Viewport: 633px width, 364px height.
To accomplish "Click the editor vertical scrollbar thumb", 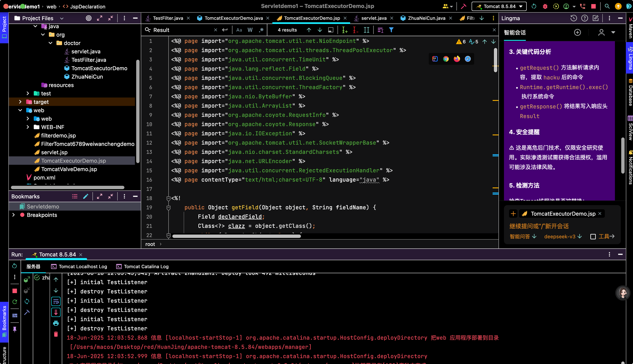I will 495,60.
